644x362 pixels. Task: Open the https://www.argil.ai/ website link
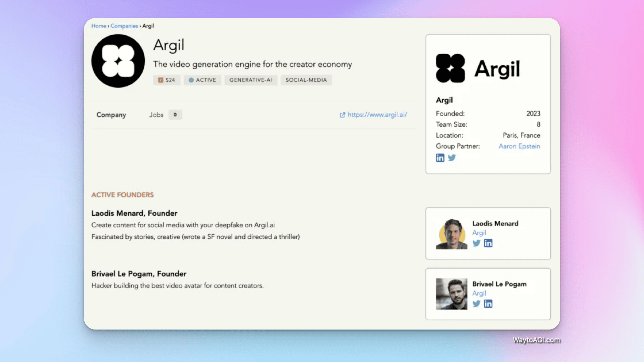click(377, 115)
